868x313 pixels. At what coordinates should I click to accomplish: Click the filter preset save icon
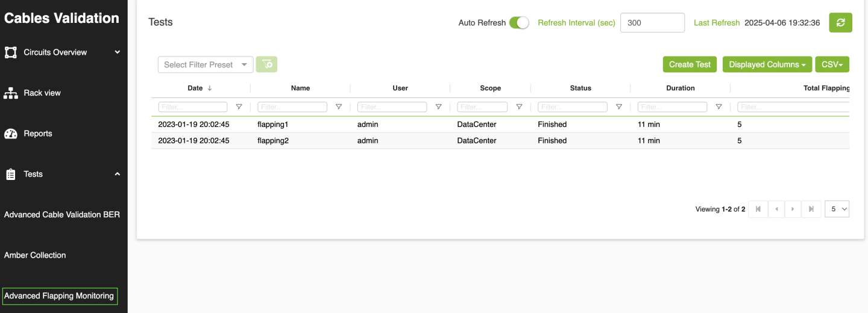266,64
